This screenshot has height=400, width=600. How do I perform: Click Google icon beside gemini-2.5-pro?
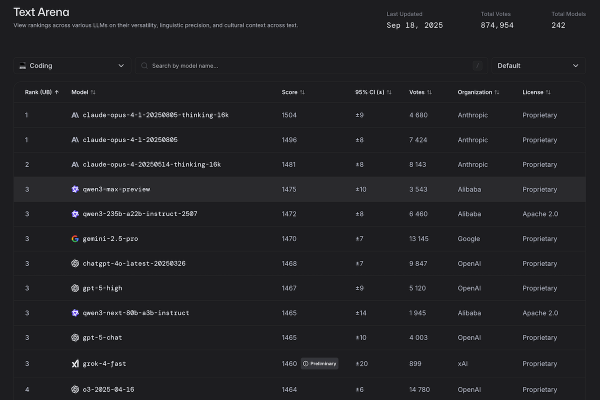[x=75, y=239]
